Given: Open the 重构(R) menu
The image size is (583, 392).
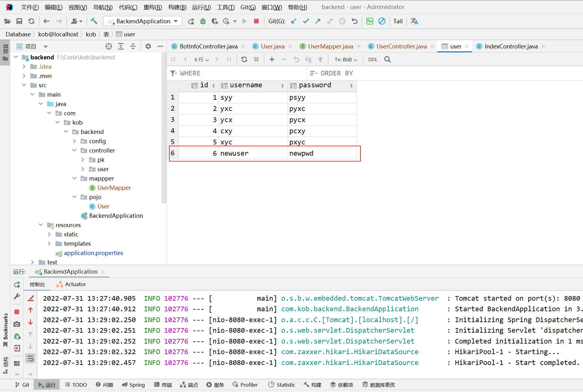Looking at the screenshot, I should [153, 7].
